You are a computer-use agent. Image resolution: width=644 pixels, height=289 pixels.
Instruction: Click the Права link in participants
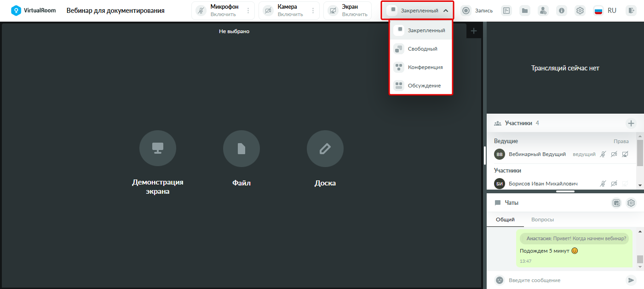tap(621, 141)
